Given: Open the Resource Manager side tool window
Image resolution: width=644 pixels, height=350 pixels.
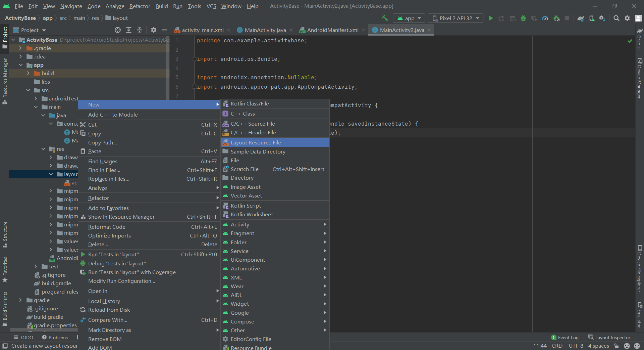Looking at the screenshot, I should tap(5, 81).
